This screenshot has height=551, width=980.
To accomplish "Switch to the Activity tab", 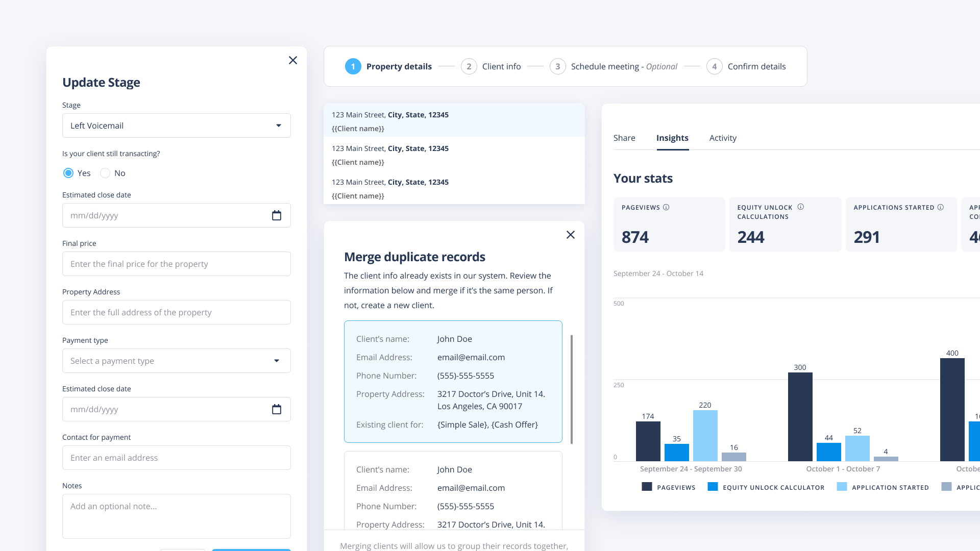I will 722,138.
